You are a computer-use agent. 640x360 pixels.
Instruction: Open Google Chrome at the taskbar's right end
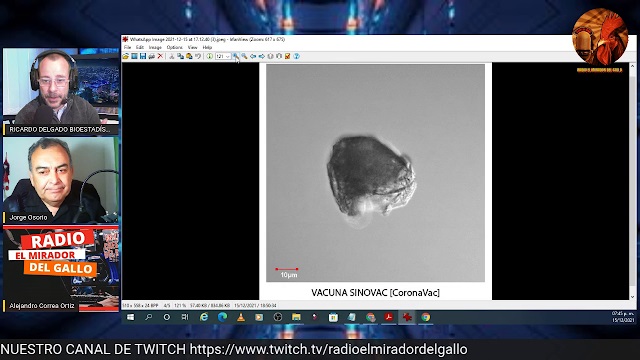(x=426, y=317)
